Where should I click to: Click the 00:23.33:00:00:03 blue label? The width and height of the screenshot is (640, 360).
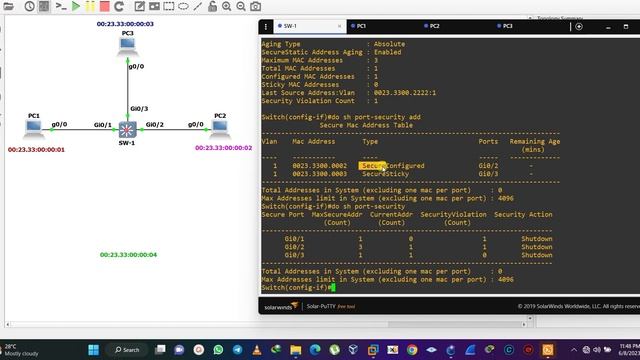pos(125,24)
